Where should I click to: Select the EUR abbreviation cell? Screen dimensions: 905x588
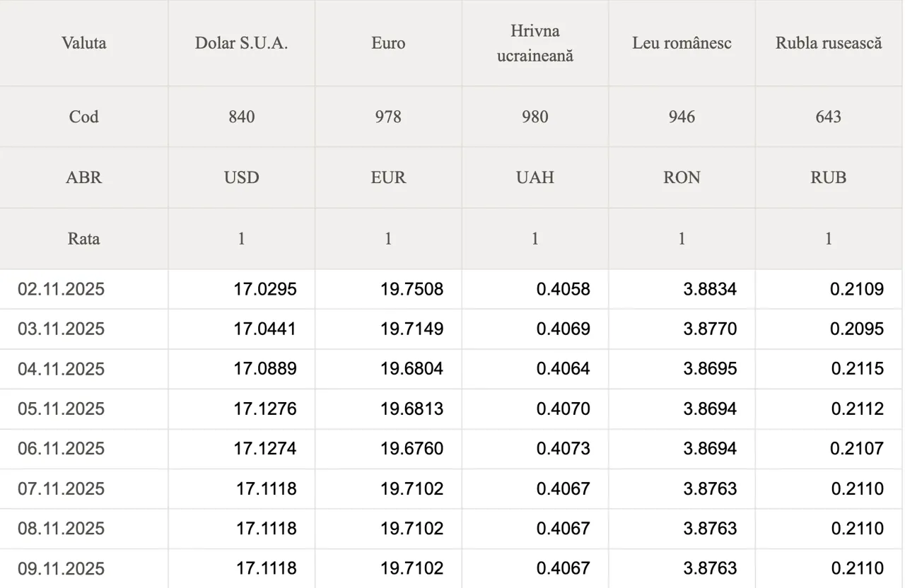click(x=388, y=177)
